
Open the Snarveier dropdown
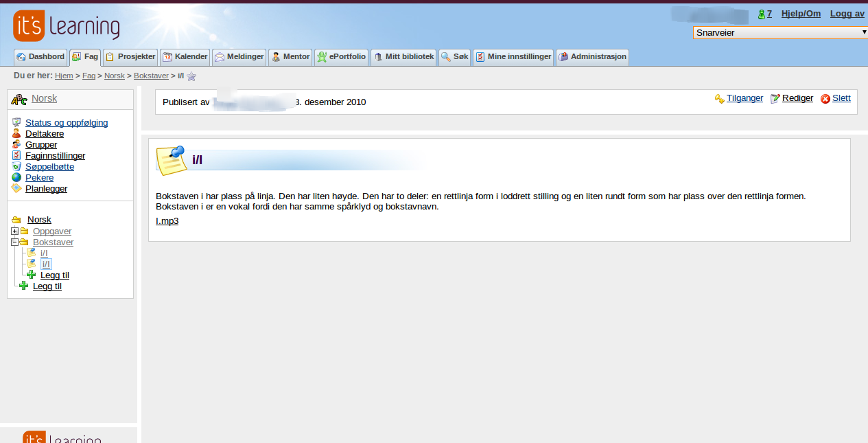779,32
